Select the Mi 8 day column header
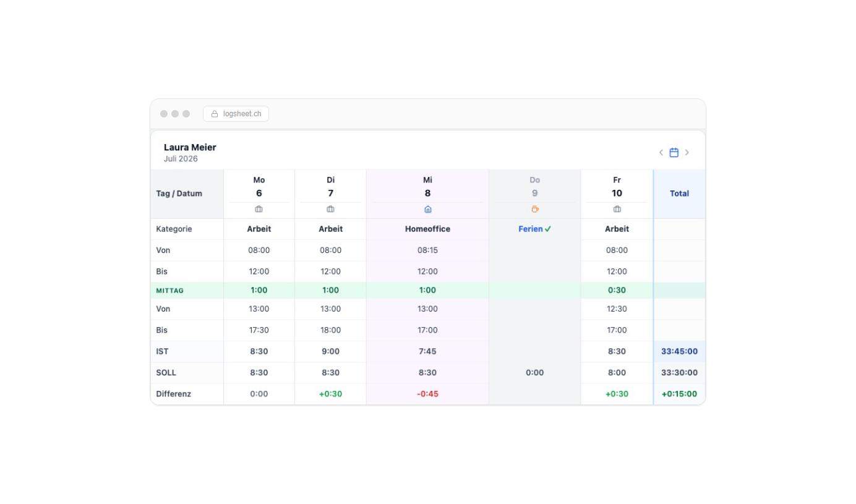 [427, 194]
